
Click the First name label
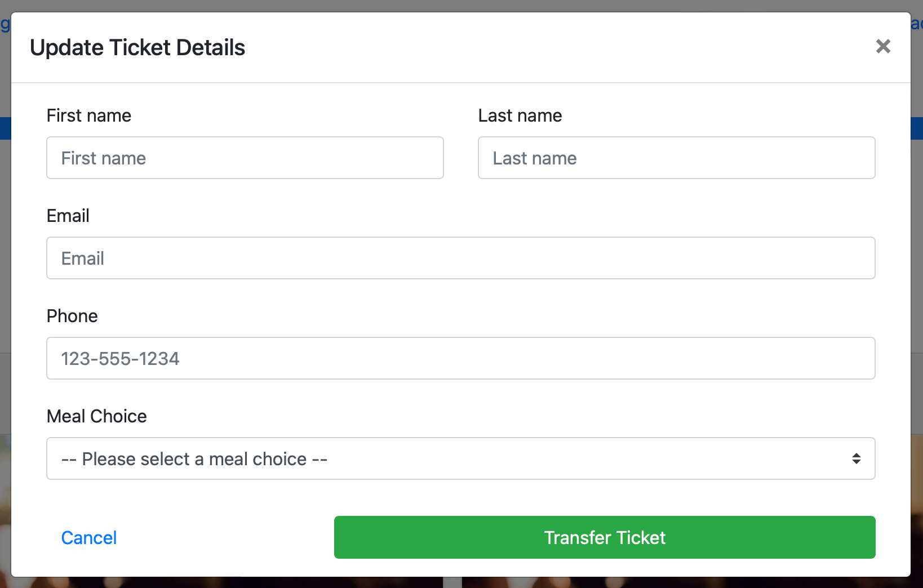(x=89, y=115)
